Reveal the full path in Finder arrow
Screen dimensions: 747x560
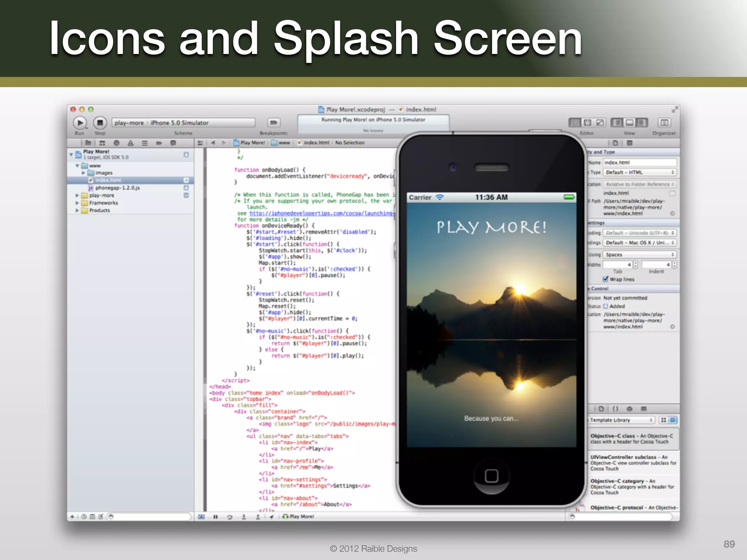pyautogui.click(x=672, y=214)
